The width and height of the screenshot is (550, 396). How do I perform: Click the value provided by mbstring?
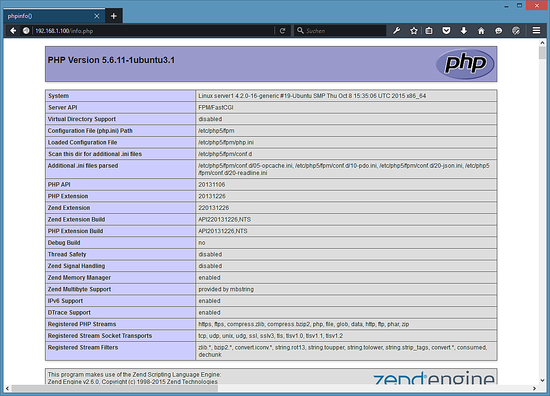click(226, 289)
